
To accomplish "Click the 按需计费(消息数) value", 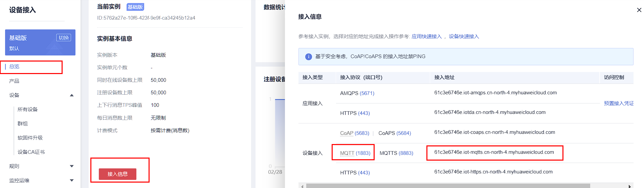I will 170,131.
